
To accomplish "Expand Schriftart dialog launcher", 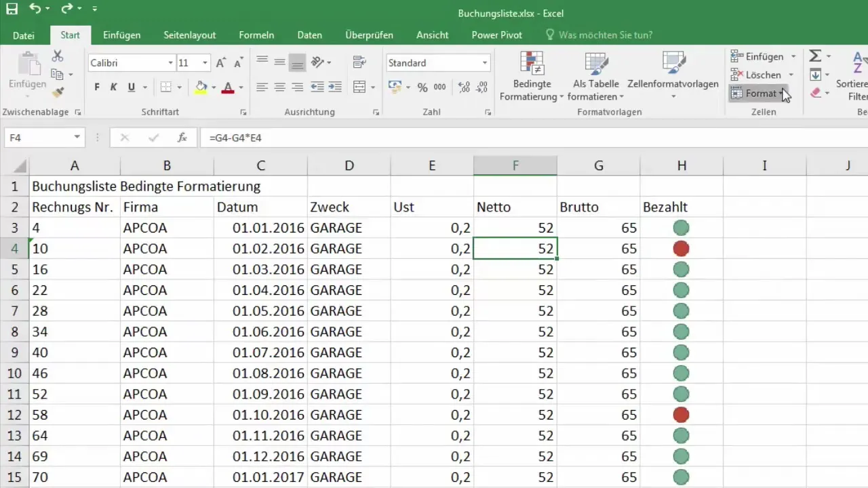I will click(x=243, y=113).
